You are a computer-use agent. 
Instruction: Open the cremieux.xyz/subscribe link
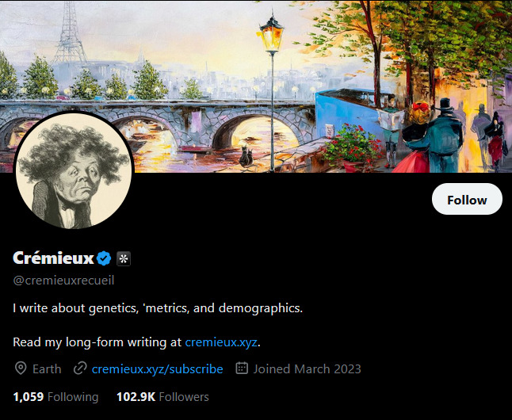(x=157, y=368)
